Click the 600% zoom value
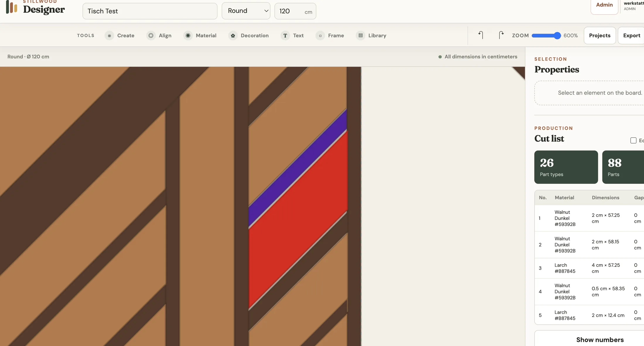Image resolution: width=644 pixels, height=346 pixels. [x=571, y=35]
